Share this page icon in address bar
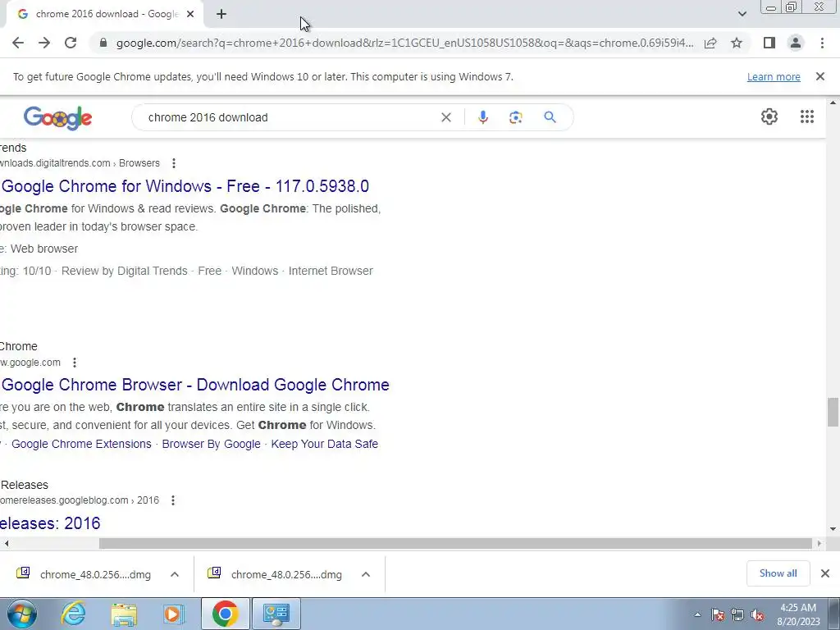840x630 pixels. tap(710, 43)
